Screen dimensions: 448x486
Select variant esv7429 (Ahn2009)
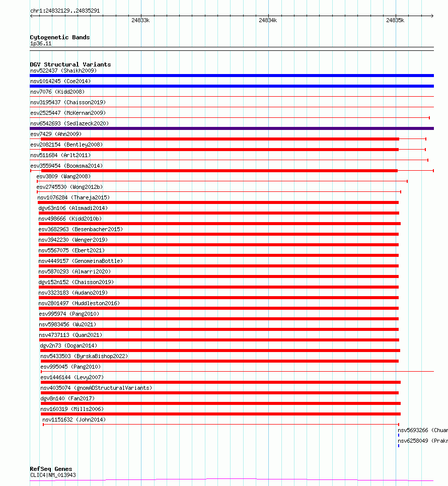point(56,134)
